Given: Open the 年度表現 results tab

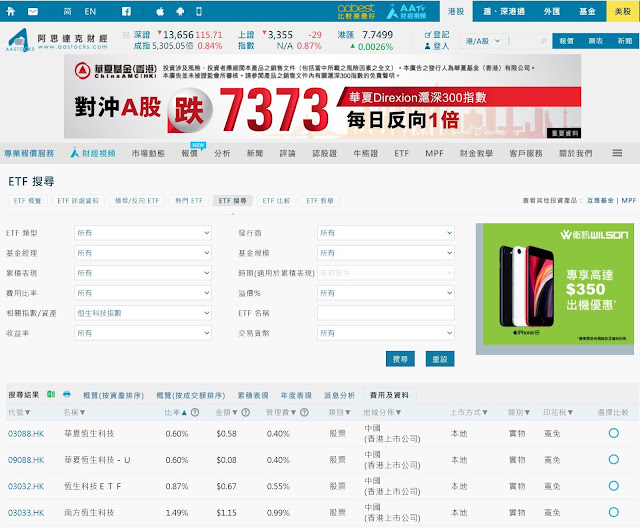Looking at the screenshot, I should (296, 395).
